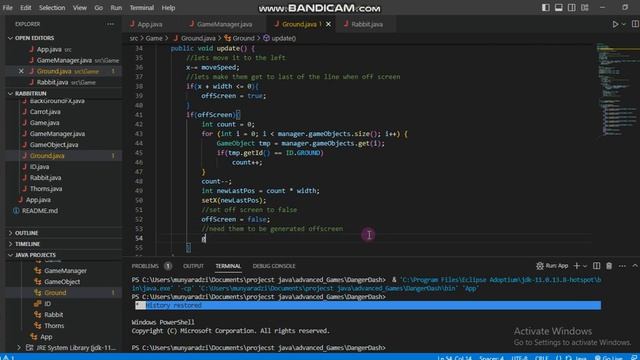Open GameManager.java from Open Editors list
Viewport: 640px width, 360px height.
[64, 60]
